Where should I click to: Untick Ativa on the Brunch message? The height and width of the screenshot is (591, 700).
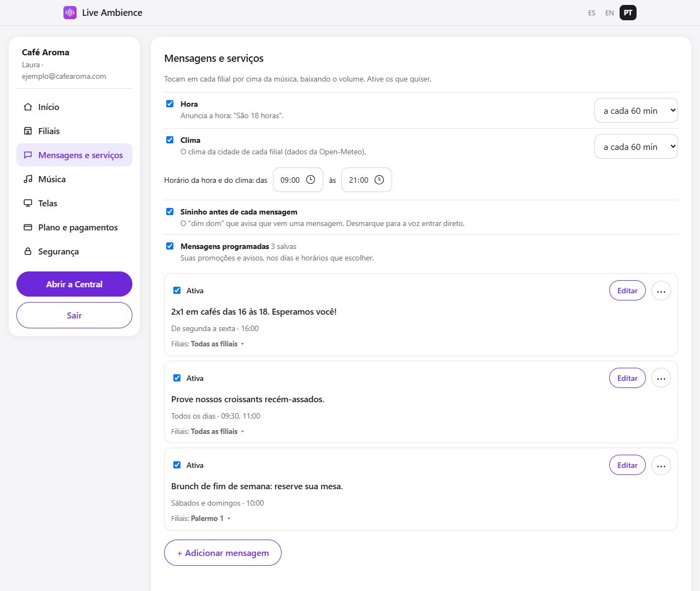(x=177, y=465)
